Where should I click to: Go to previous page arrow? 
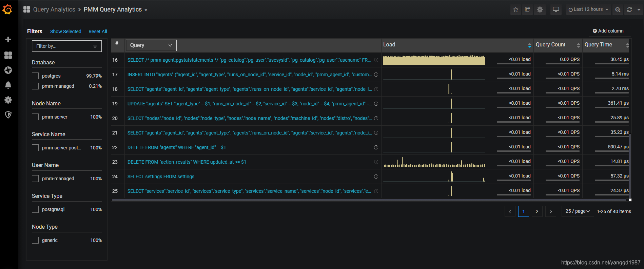[510, 211]
